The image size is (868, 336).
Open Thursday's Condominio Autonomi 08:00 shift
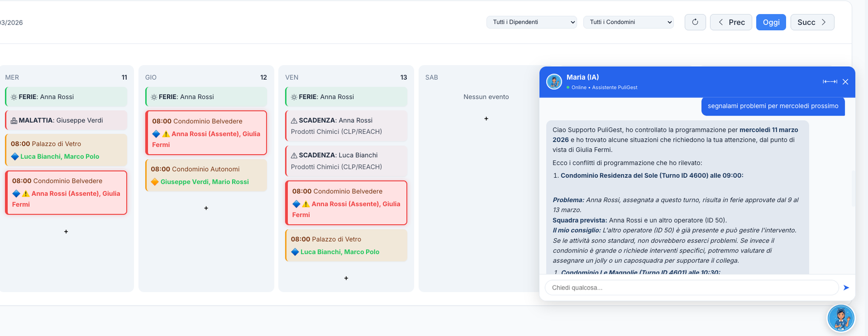(x=206, y=175)
